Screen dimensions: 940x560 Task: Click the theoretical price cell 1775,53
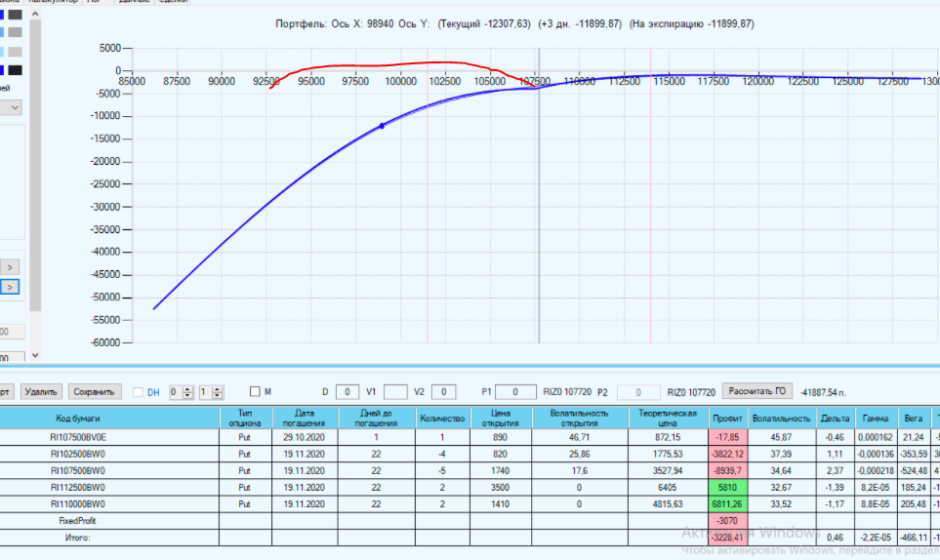tap(668, 454)
